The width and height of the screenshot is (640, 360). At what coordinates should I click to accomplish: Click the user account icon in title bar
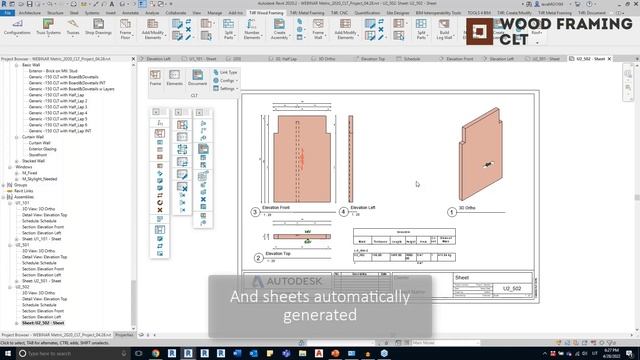537,4
